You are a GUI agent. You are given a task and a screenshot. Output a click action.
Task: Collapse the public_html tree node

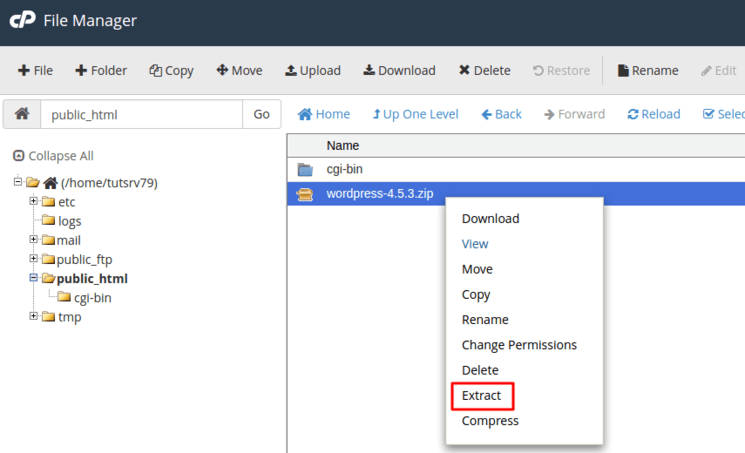coord(34,278)
